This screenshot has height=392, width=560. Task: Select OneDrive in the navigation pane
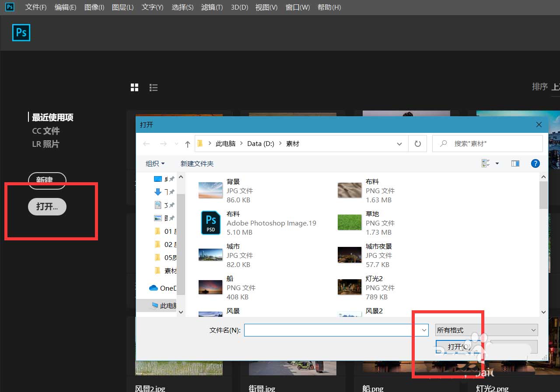tap(163, 288)
